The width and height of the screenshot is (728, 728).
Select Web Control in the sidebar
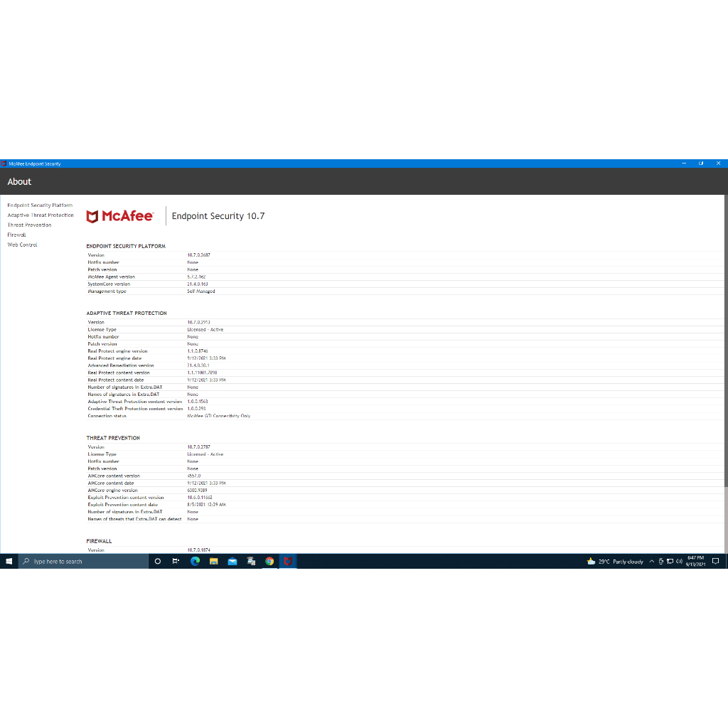22,245
